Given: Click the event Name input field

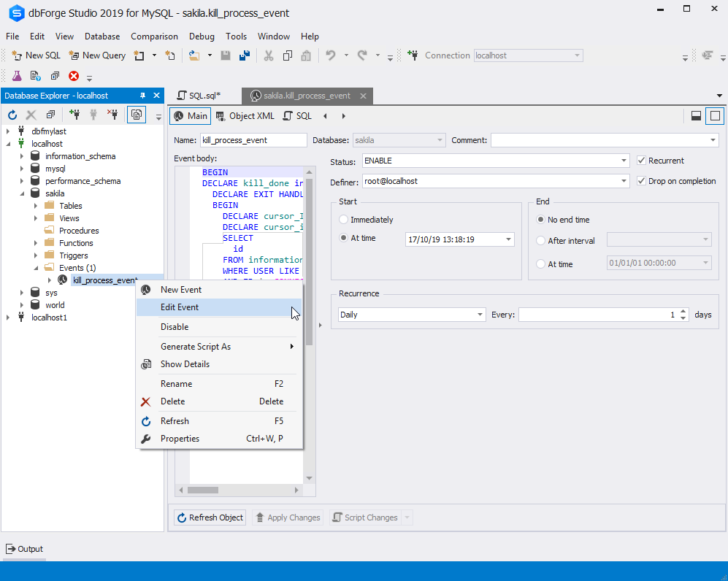Looking at the screenshot, I should (x=253, y=140).
